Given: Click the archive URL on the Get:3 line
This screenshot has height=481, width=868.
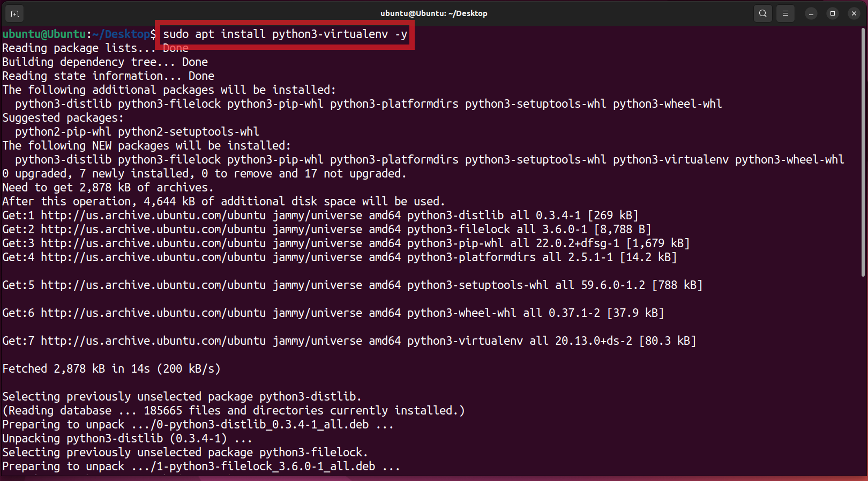Looking at the screenshot, I should (x=153, y=243).
